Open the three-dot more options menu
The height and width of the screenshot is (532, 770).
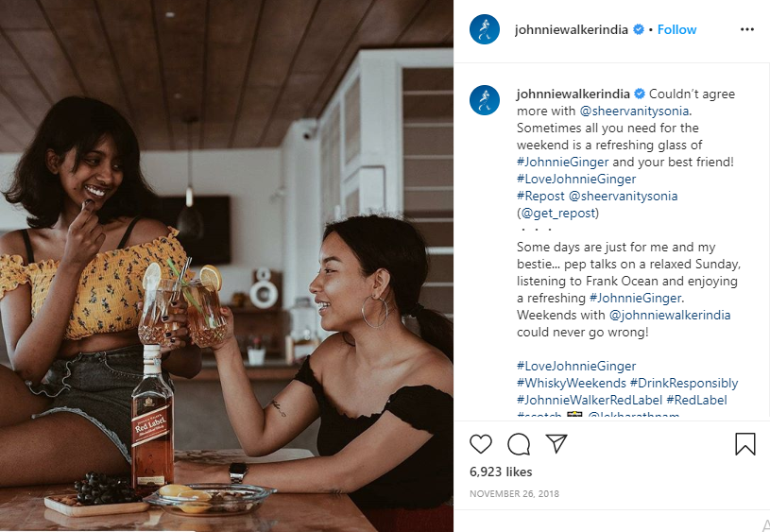pyautogui.click(x=747, y=29)
